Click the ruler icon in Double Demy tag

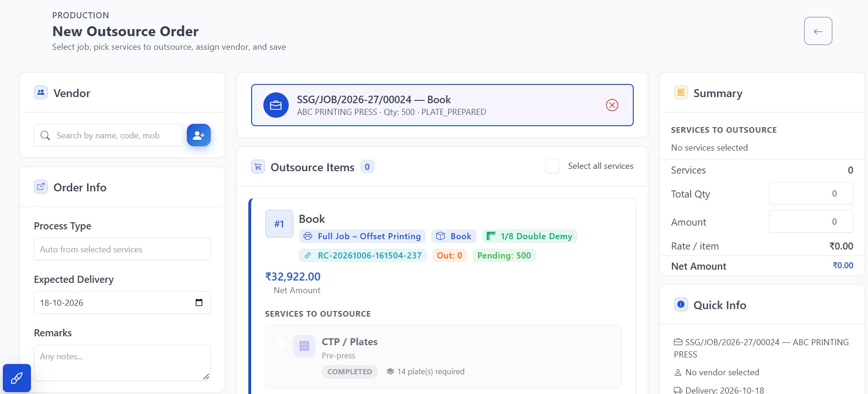click(x=491, y=236)
